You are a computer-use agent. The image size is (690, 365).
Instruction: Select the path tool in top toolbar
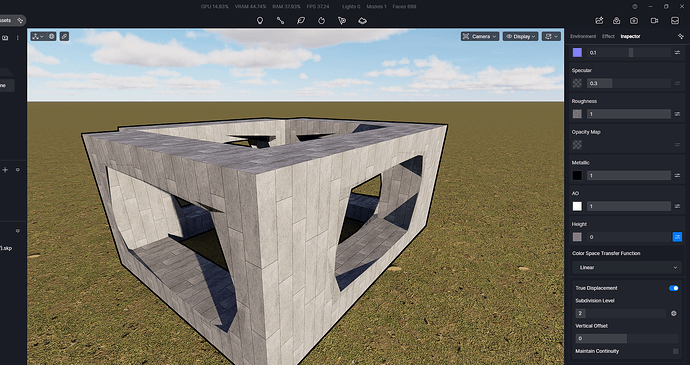(280, 20)
